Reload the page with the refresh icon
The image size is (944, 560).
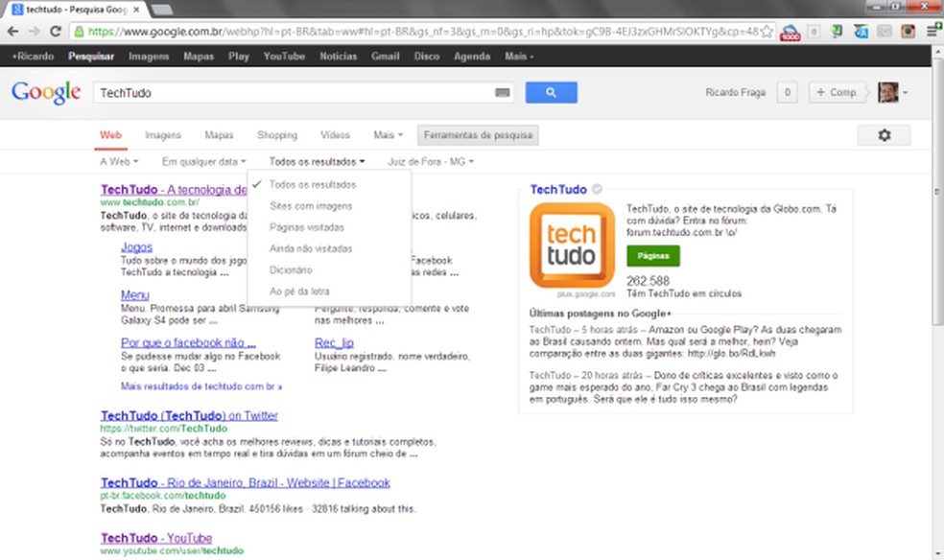(x=56, y=32)
